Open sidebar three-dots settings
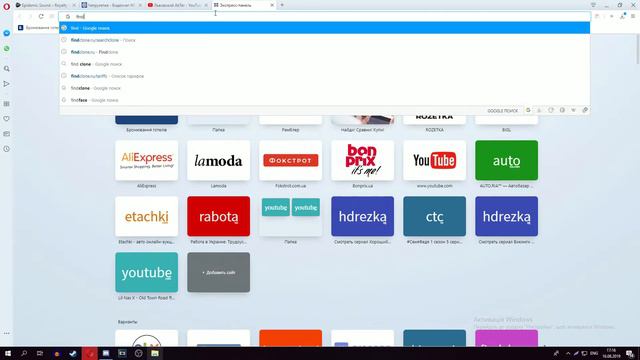Screen dimensions: 640x360 7,333
